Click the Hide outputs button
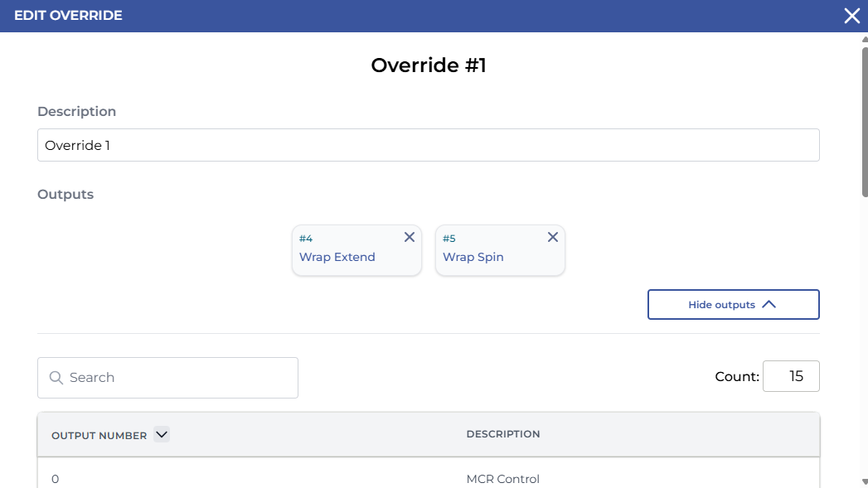The height and width of the screenshot is (488, 868). point(733,304)
